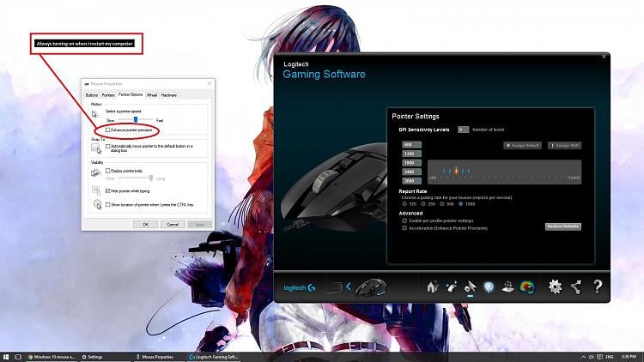Click the orange DPI marker on sensitivity slider
This screenshot has width=644, height=362.
pos(456,171)
